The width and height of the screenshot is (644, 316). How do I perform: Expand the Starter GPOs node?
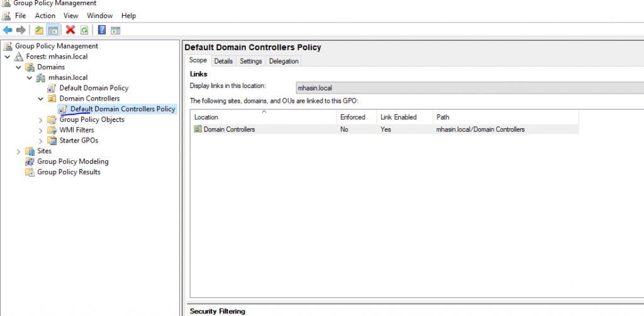coord(41,141)
